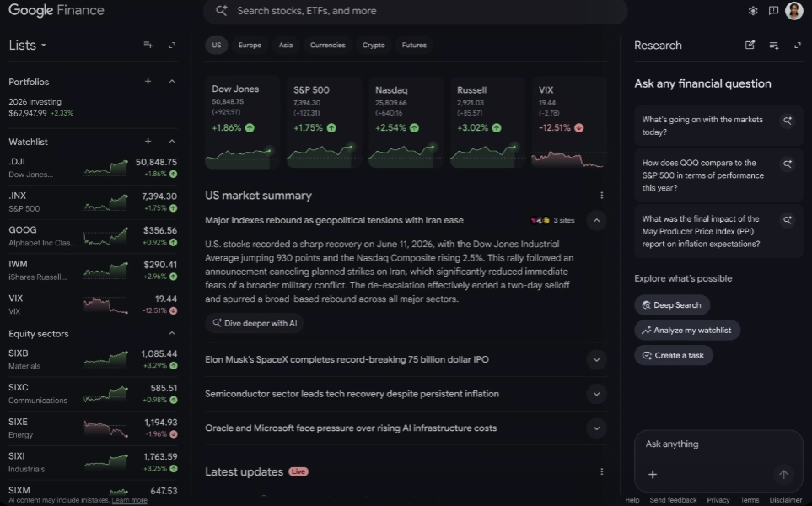Switch to the Europe tab
This screenshot has width=812, height=506.
click(250, 45)
